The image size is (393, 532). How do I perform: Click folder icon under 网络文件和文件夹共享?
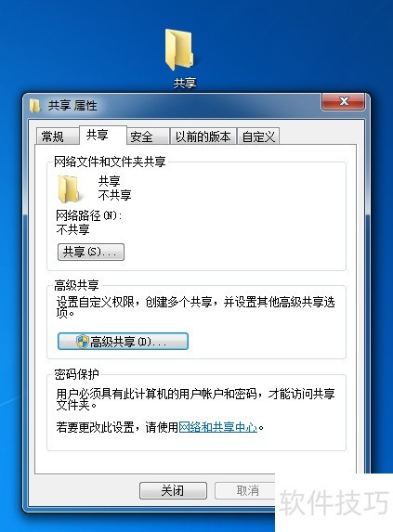pos(69,188)
